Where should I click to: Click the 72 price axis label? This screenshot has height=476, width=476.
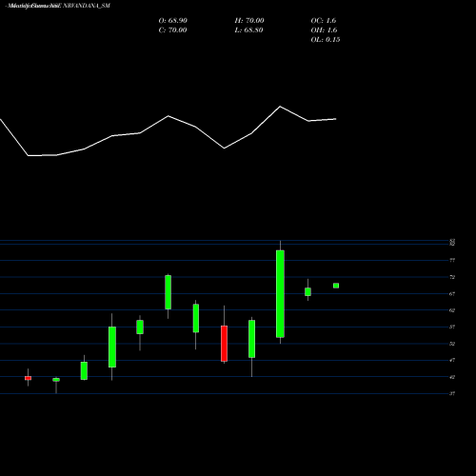coord(452,277)
